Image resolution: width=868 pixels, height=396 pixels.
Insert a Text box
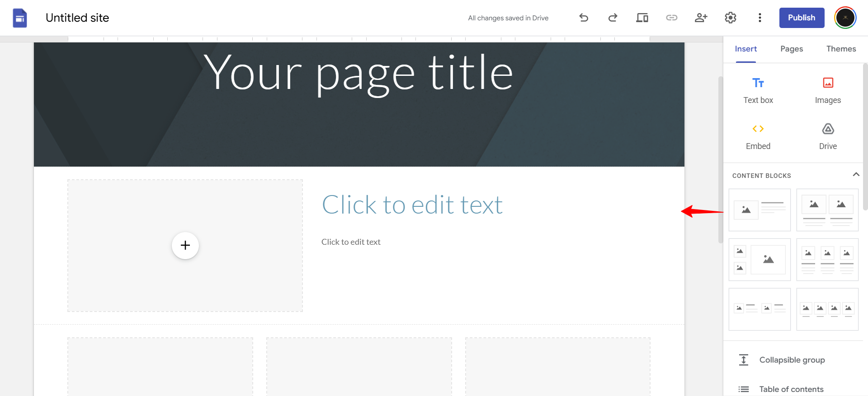(758, 90)
